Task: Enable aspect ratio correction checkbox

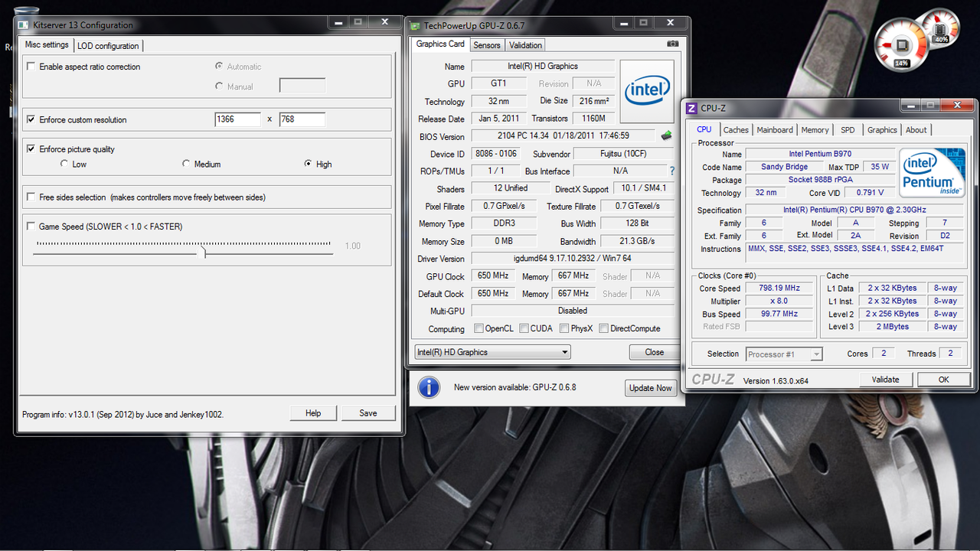Action: point(31,67)
